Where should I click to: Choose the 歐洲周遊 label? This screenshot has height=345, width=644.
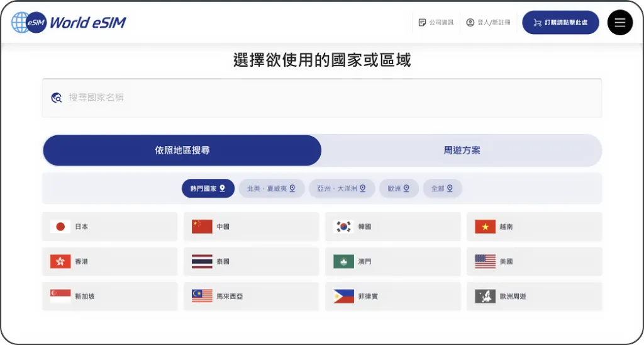pos(513,297)
